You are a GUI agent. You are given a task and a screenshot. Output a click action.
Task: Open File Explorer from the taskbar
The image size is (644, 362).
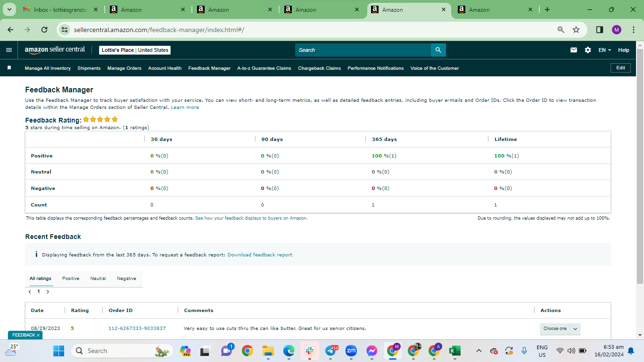(268, 351)
